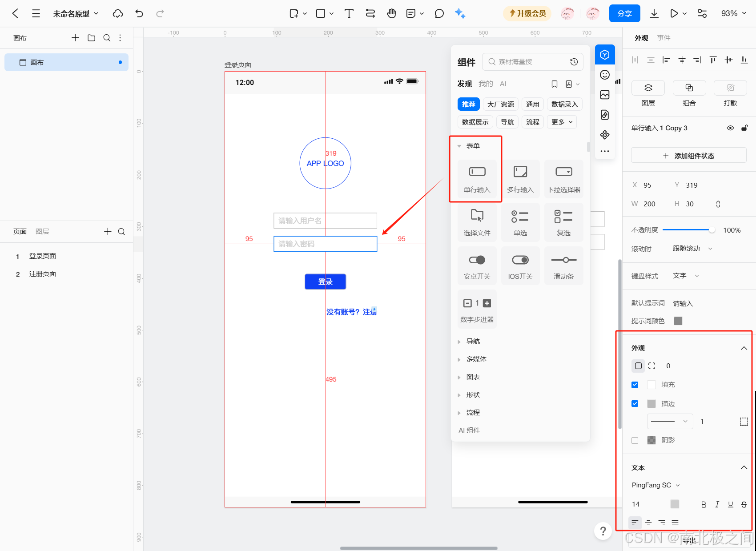The image size is (756, 551).
Task: Select the connector line tool
Action: [370, 13]
